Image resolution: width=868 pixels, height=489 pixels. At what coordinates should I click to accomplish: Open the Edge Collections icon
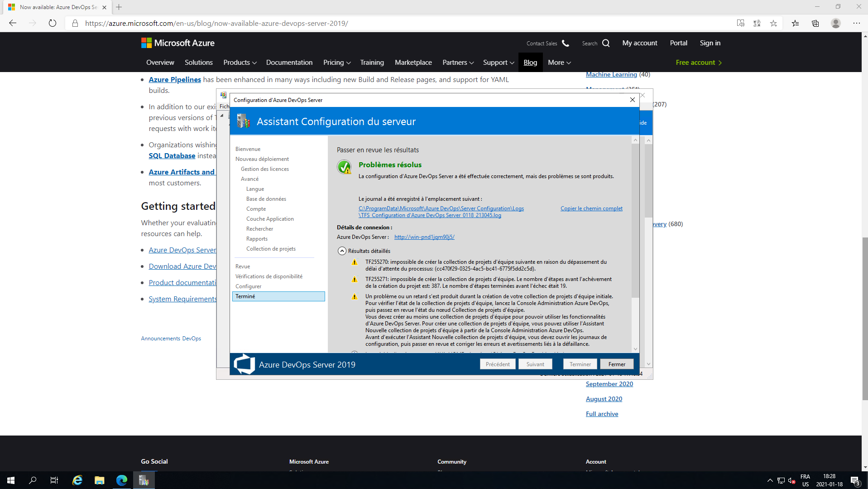pos(815,23)
